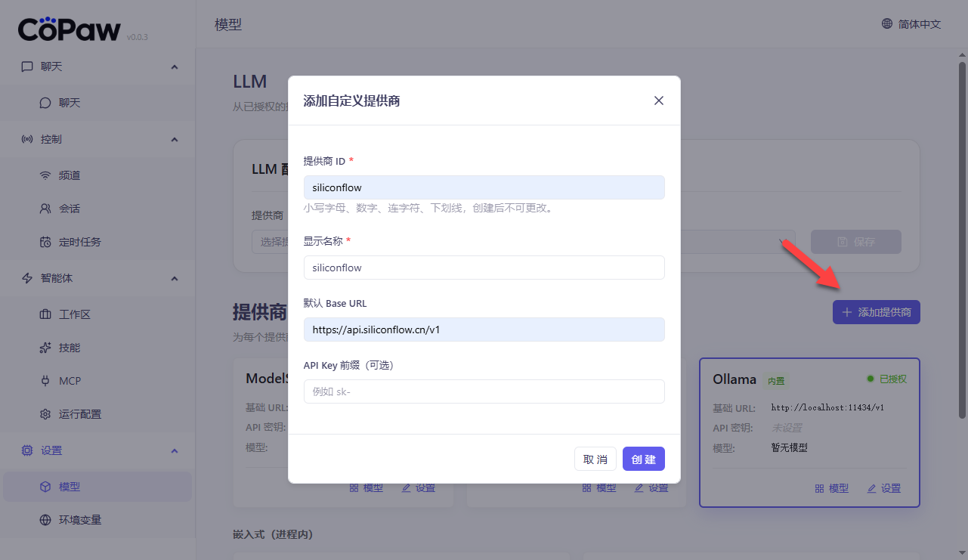Open 设置 link in the Ollama card
Screen dimensions: 968x560
tap(883, 488)
